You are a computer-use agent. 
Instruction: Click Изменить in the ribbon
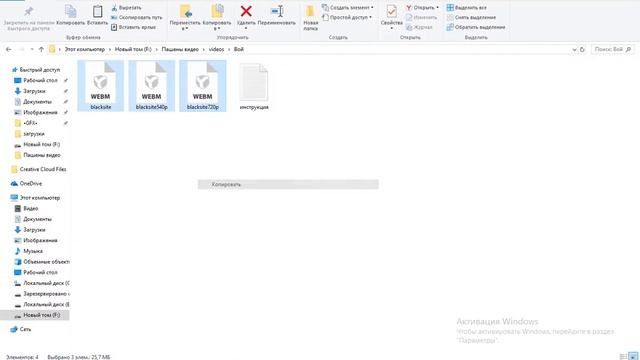tap(421, 18)
